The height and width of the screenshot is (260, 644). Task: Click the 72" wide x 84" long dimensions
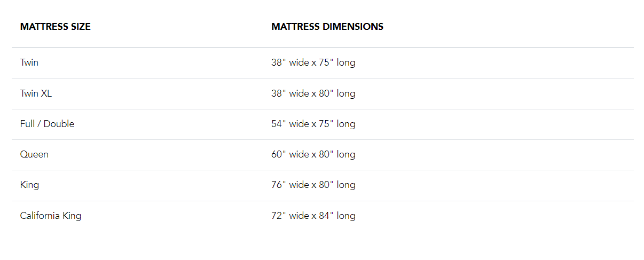click(313, 216)
